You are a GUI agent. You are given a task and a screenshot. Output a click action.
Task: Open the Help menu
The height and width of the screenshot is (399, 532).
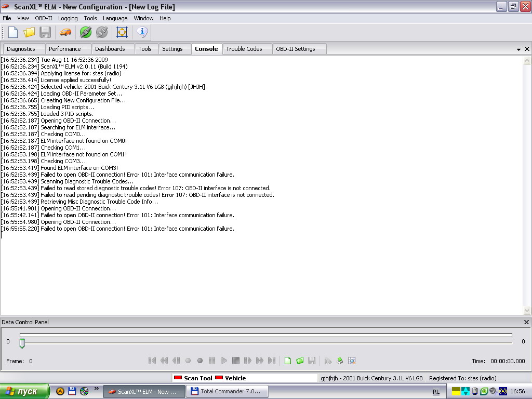click(x=165, y=18)
